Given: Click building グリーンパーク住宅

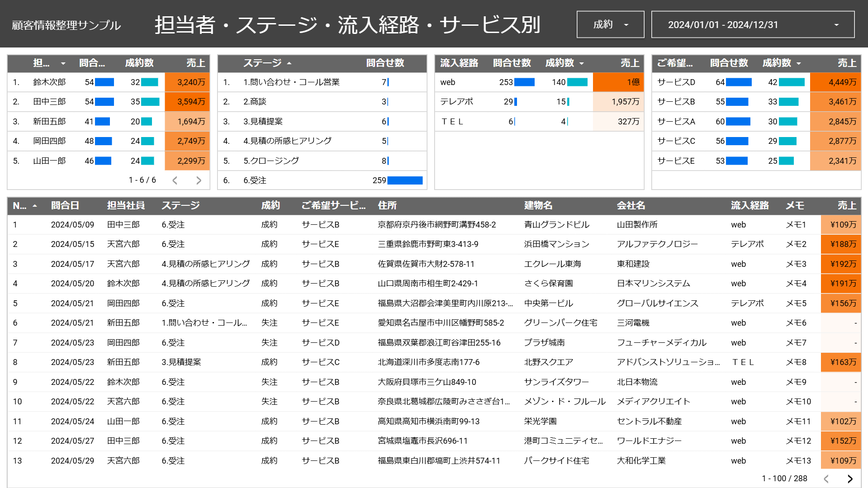Looking at the screenshot, I should [x=560, y=323].
